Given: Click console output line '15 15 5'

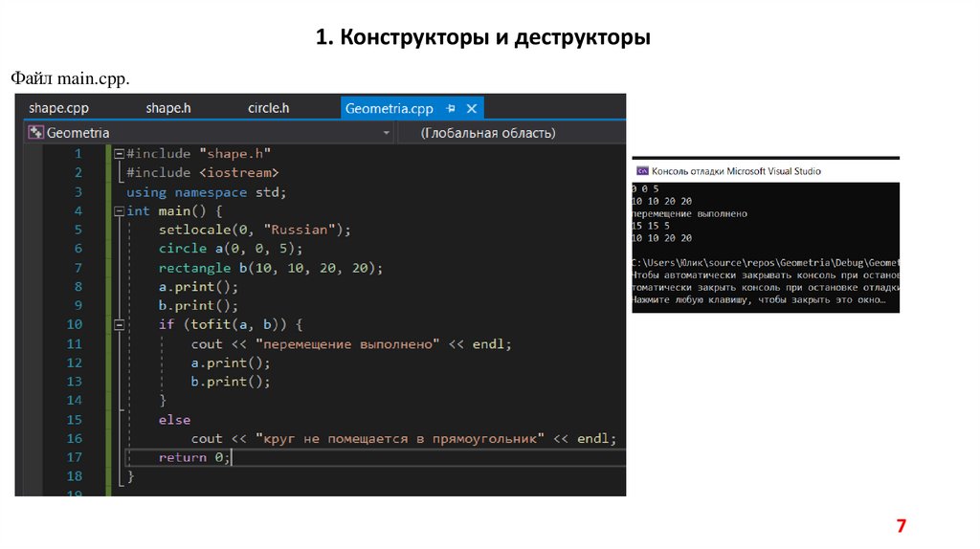Looking at the screenshot, I should (x=651, y=226).
